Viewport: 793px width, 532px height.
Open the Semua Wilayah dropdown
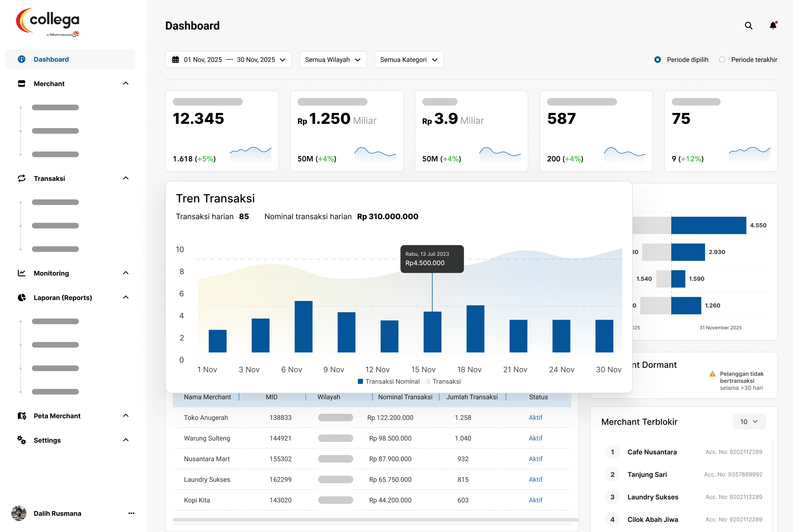click(x=333, y=60)
